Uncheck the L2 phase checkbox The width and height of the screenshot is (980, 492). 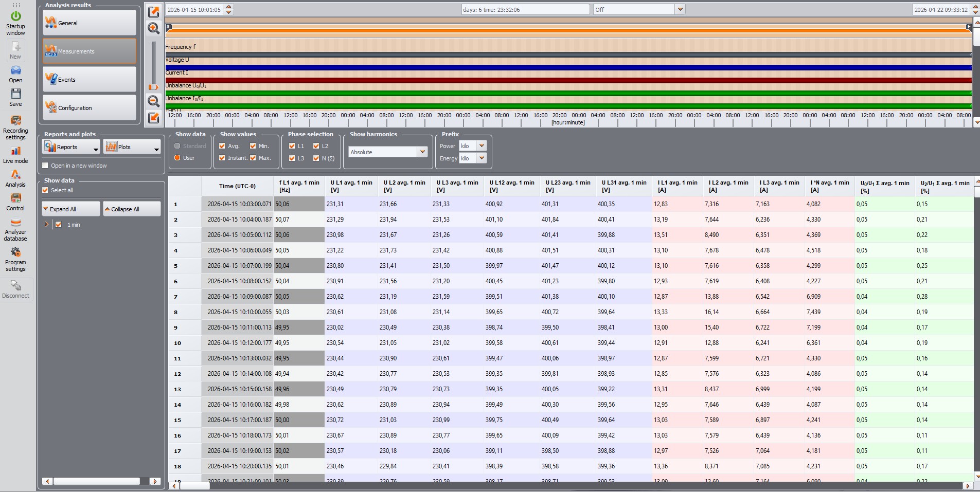[316, 146]
